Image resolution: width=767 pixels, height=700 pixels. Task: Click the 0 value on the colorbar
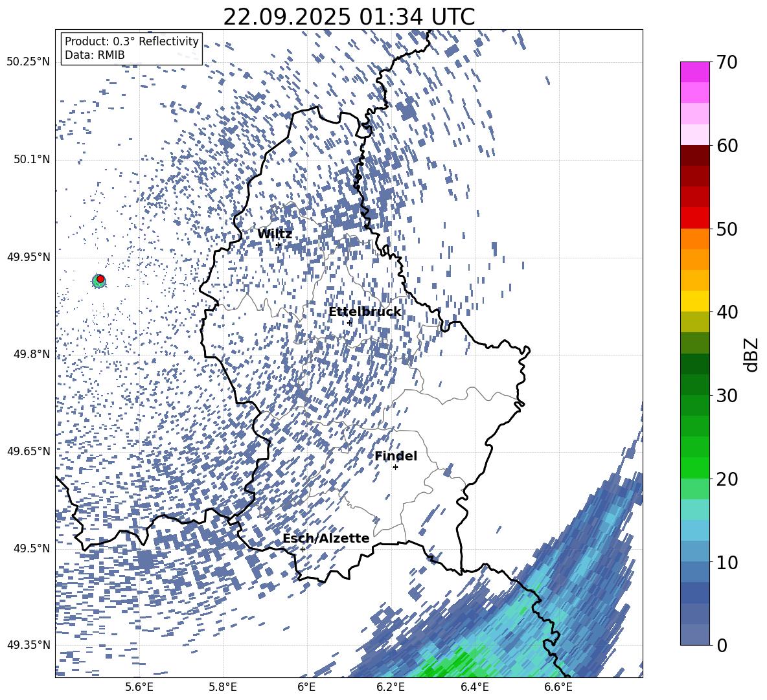[722, 645]
